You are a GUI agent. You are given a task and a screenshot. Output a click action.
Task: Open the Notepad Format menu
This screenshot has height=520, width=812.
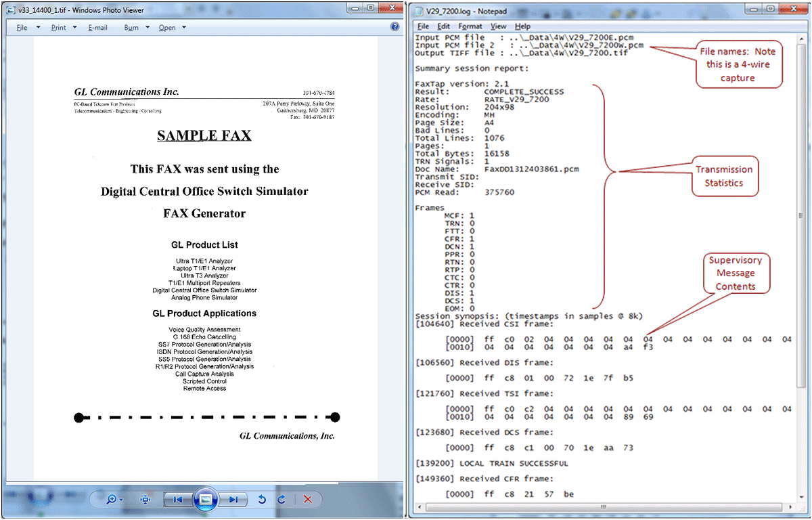pyautogui.click(x=470, y=26)
